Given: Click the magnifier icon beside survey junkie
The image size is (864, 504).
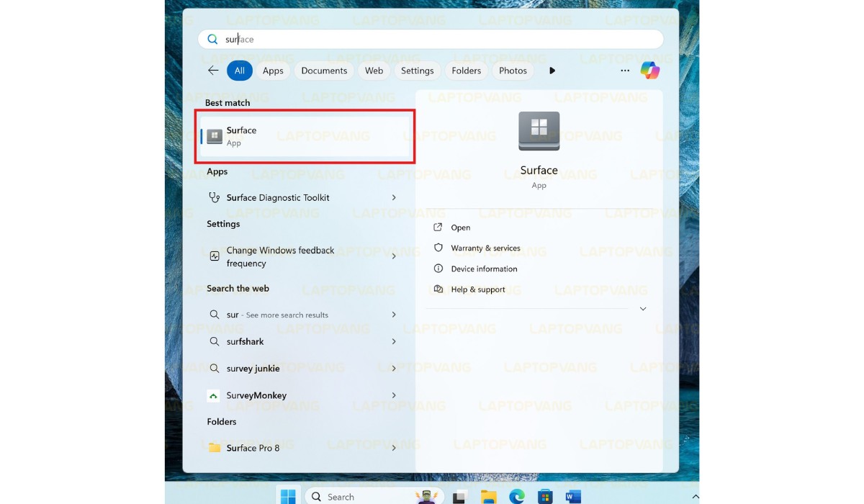Looking at the screenshot, I should 214,368.
